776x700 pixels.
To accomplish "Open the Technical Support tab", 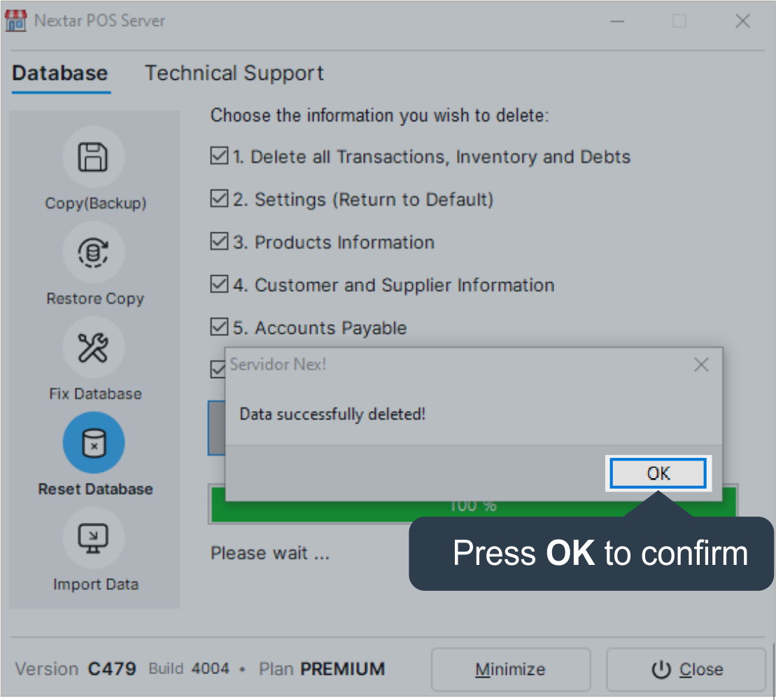I will pos(234,73).
